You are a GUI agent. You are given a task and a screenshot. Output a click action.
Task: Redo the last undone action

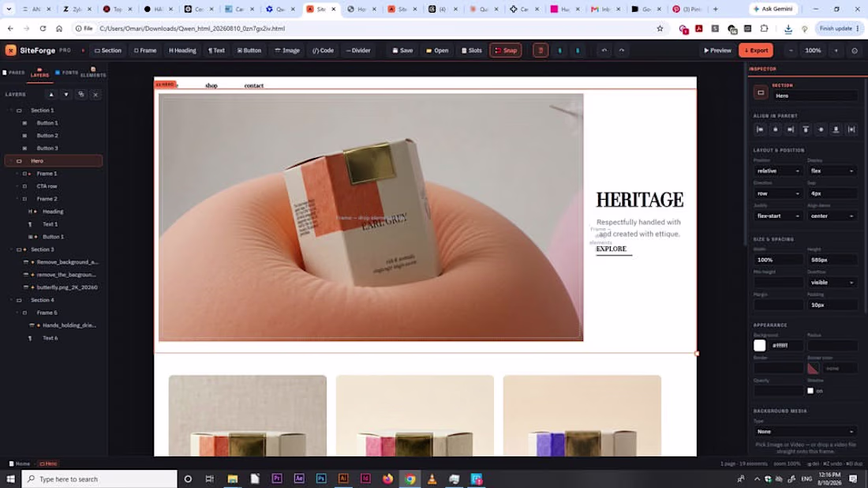[x=622, y=51]
